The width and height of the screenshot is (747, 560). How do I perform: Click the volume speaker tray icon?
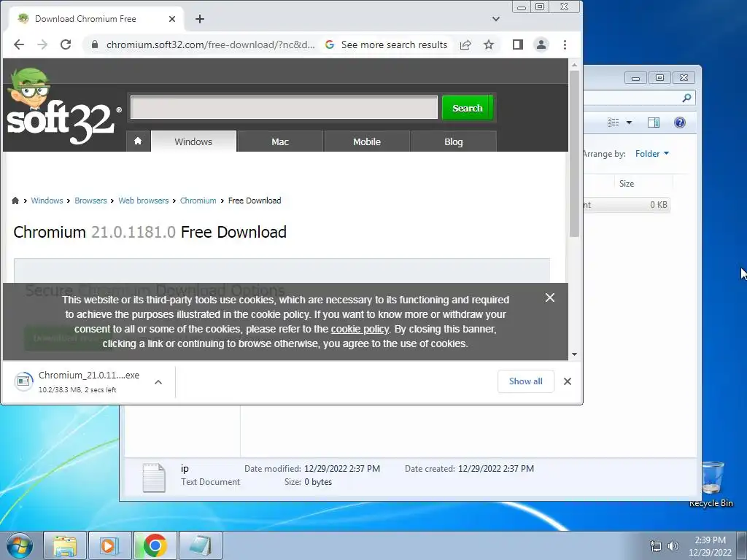pos(673,546)
